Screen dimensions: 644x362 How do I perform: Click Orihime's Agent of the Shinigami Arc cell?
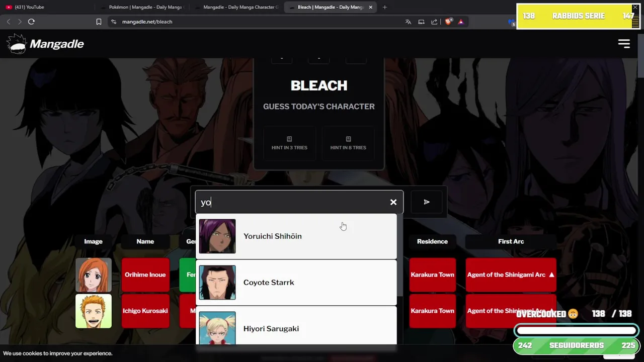(x=511, y=275)
